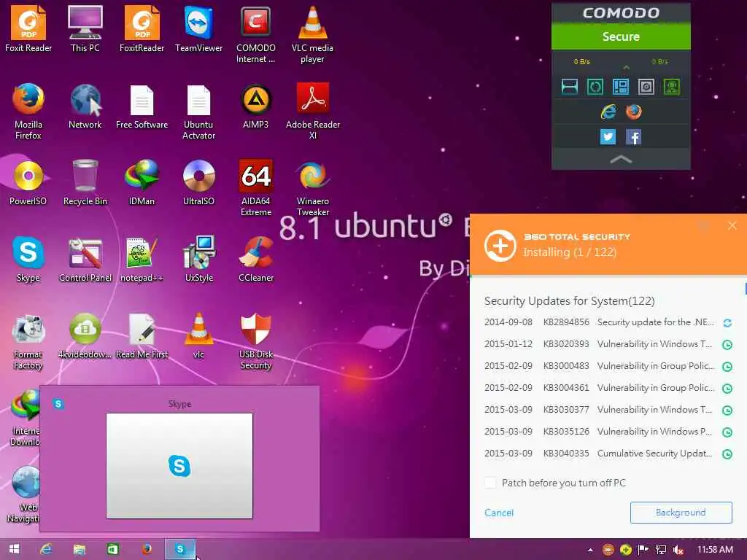
Task: Select the Recycle Bin icon
Action: click(x=85, y=182)
